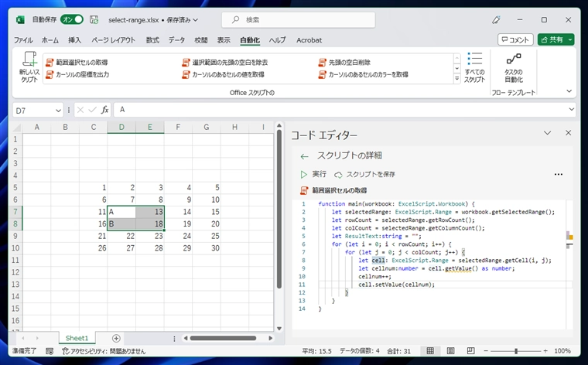Click スクリプトを保存 button

tap(365, 174)
